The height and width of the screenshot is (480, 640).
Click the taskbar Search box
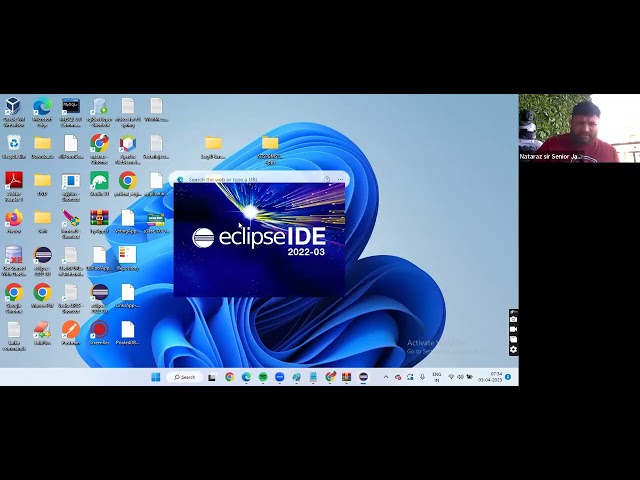pos(184,377)
